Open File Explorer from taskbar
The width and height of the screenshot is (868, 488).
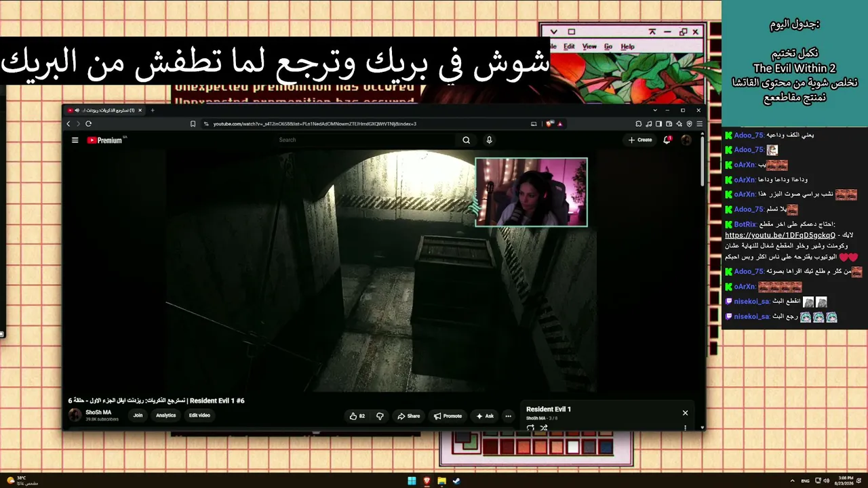[x=441, y=481]
